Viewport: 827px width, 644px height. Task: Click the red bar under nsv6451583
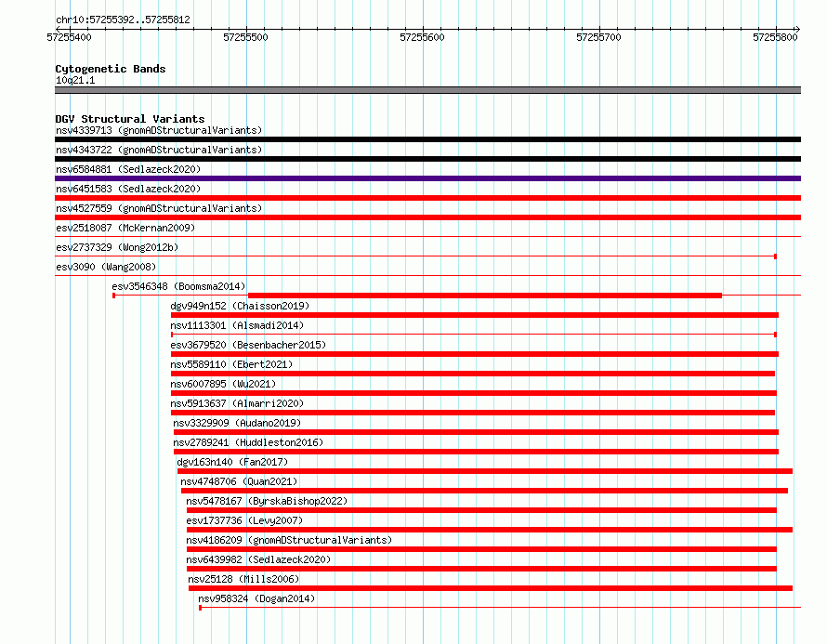(427, 198)
